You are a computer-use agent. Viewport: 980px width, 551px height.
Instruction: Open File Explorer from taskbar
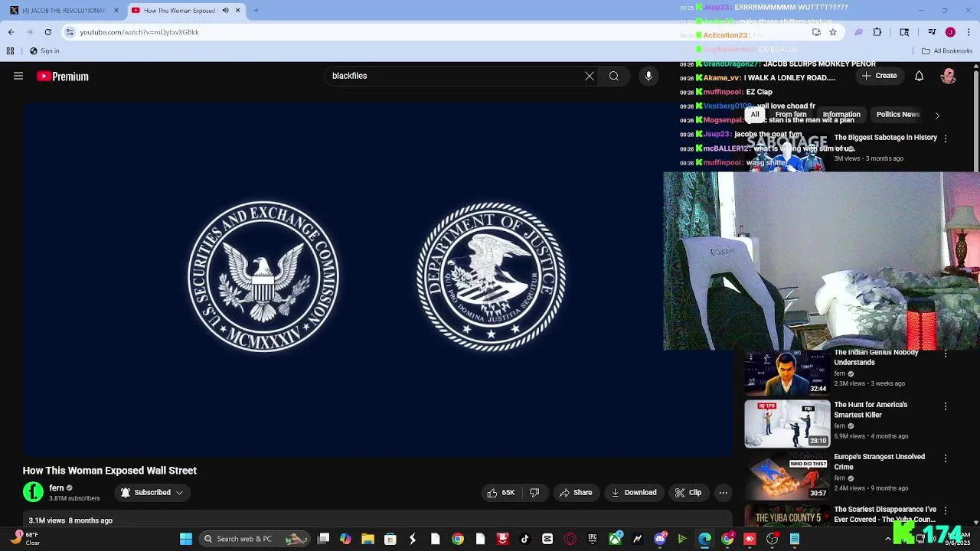[x=367, y=539]
